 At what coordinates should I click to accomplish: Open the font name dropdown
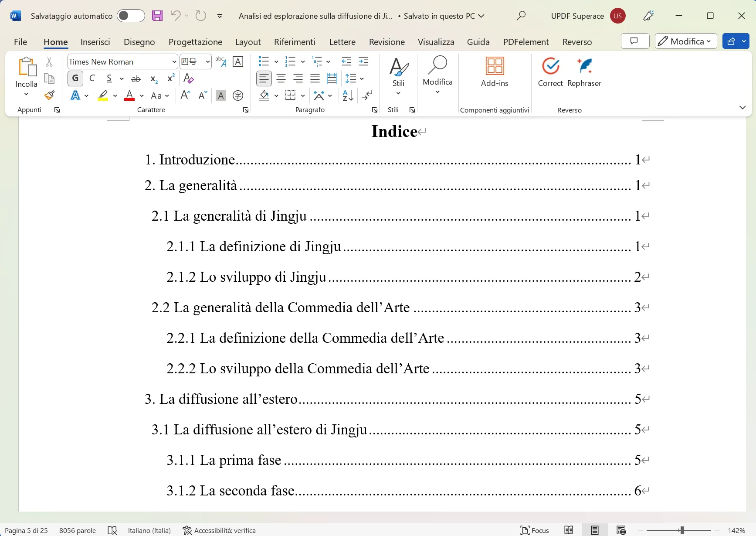click(174, 62)
